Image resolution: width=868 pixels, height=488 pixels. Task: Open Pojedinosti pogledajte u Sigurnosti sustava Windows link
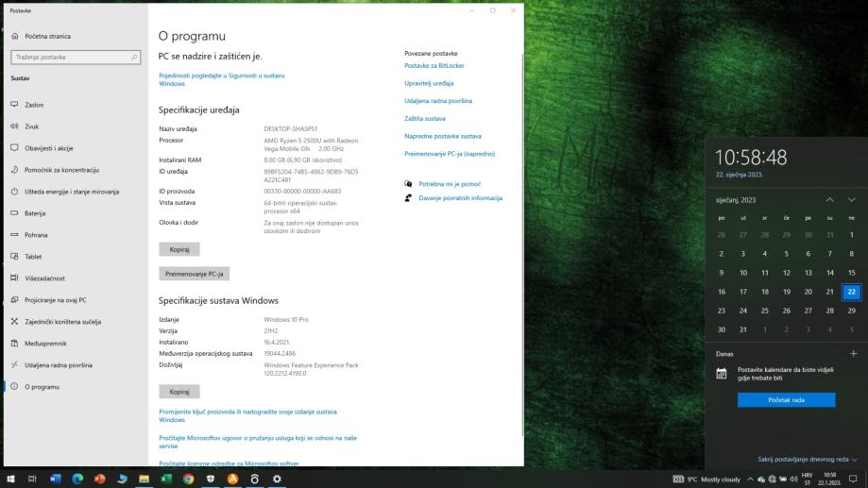coord(221,79)
